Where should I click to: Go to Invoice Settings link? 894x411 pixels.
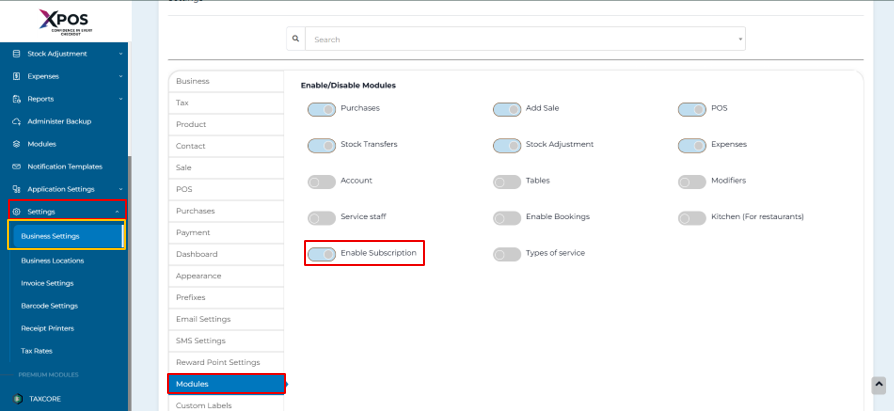coord(47,283)
